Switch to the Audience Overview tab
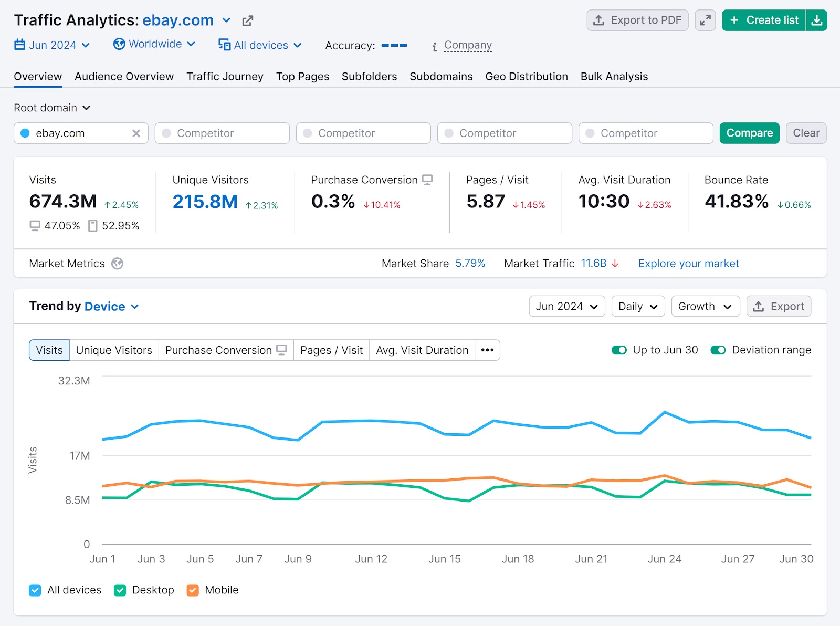 (124, 77)
